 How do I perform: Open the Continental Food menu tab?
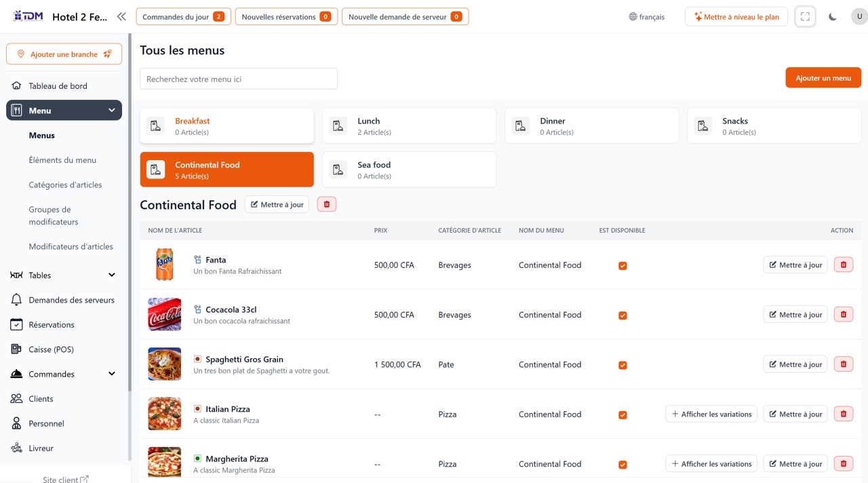point(226,169)
